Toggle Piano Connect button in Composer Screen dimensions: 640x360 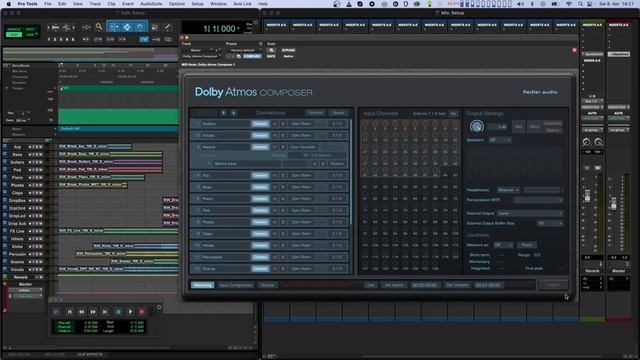tap(260, 198)
